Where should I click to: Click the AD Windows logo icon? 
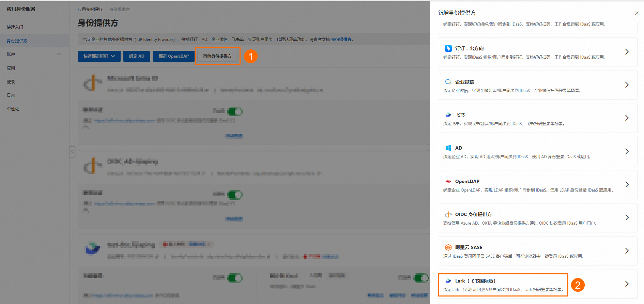coord(448,148)
